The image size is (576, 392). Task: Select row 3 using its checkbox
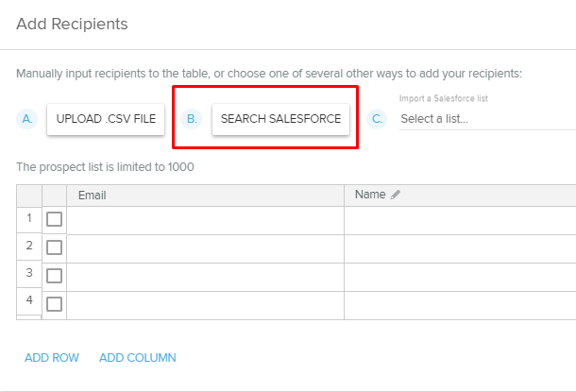click(55, 276)
